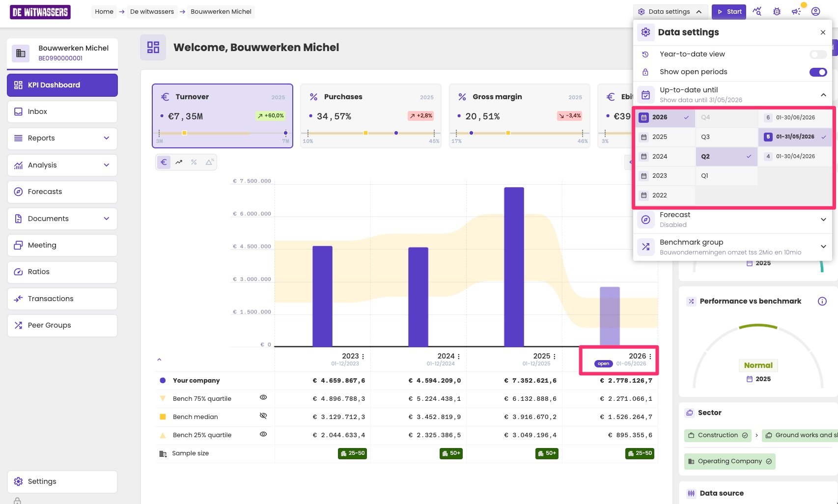
Task: Open 2024 column options menu
Action: (x=459, y=357)
